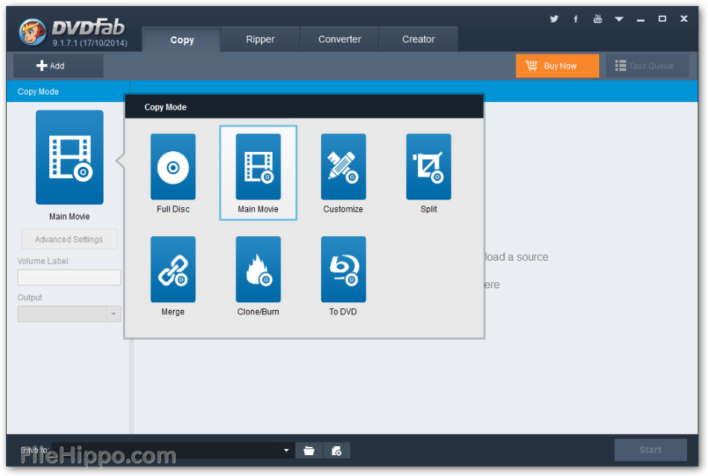Open the Task Queue

coord(647,66)
